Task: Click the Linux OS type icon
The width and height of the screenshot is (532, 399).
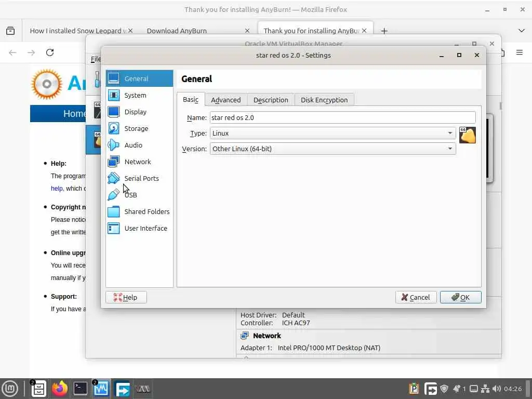Action: point(468,135)
